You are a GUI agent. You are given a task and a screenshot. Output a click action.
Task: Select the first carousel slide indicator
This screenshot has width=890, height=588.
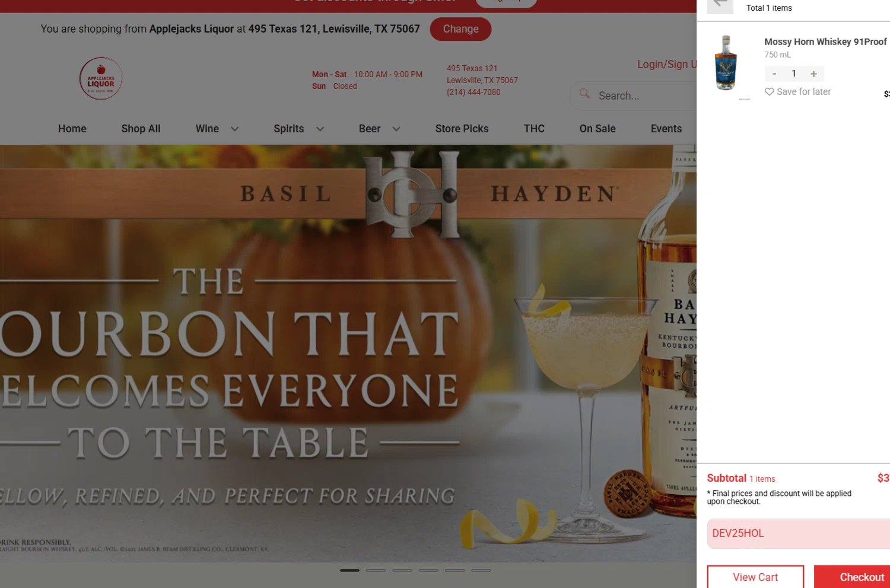click(x=349, y=570)
